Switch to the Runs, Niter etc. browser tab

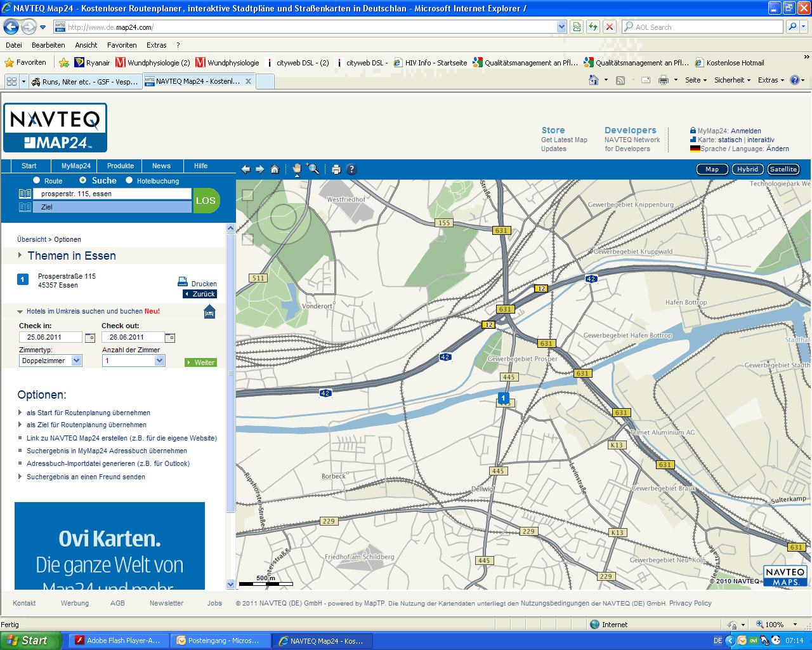[x=85, y=81]
